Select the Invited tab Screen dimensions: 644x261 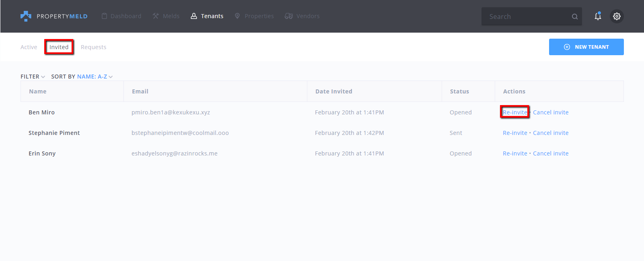coord(59,47)
